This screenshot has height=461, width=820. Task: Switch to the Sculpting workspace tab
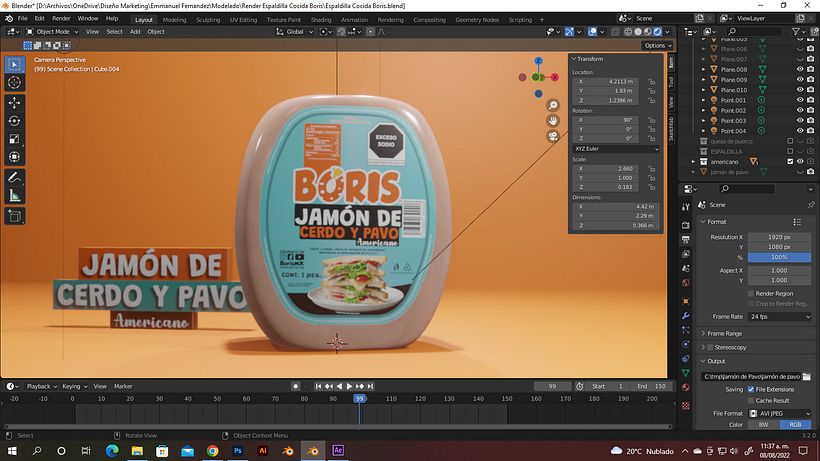point(208,19)
